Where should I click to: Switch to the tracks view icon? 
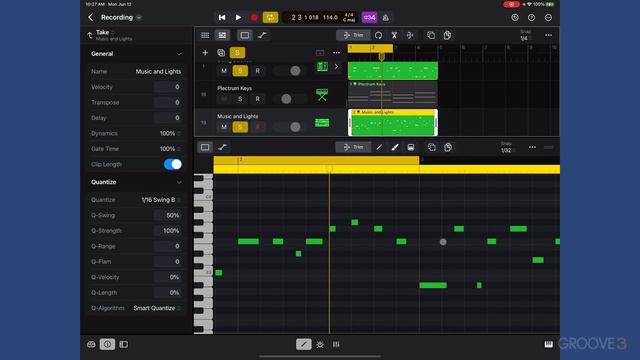(222, 36)
